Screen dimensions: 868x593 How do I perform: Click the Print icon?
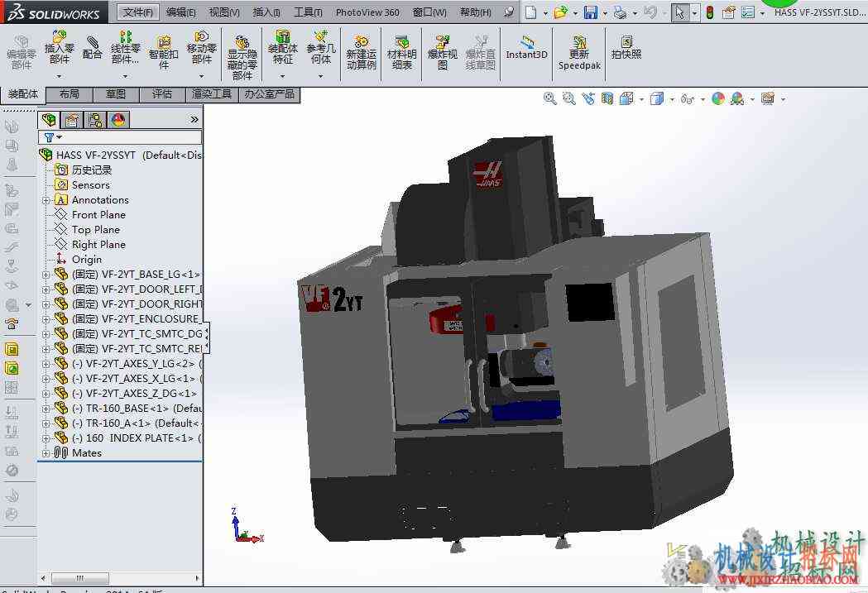tap(620, 12)
